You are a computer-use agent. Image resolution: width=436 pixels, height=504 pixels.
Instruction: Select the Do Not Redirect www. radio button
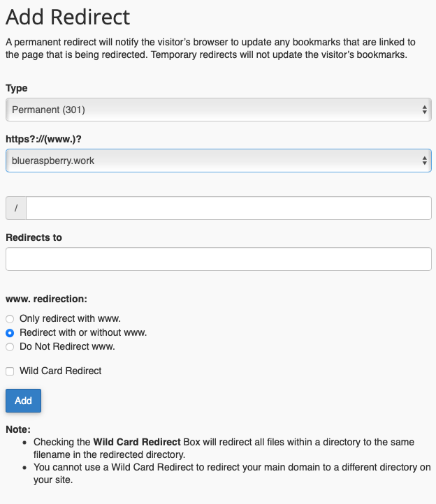10,346
